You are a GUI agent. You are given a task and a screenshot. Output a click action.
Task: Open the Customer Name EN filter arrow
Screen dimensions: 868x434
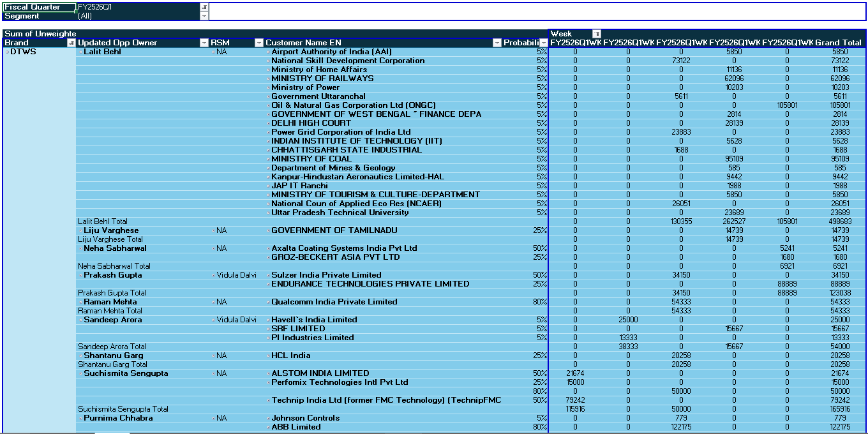(497, 42)
